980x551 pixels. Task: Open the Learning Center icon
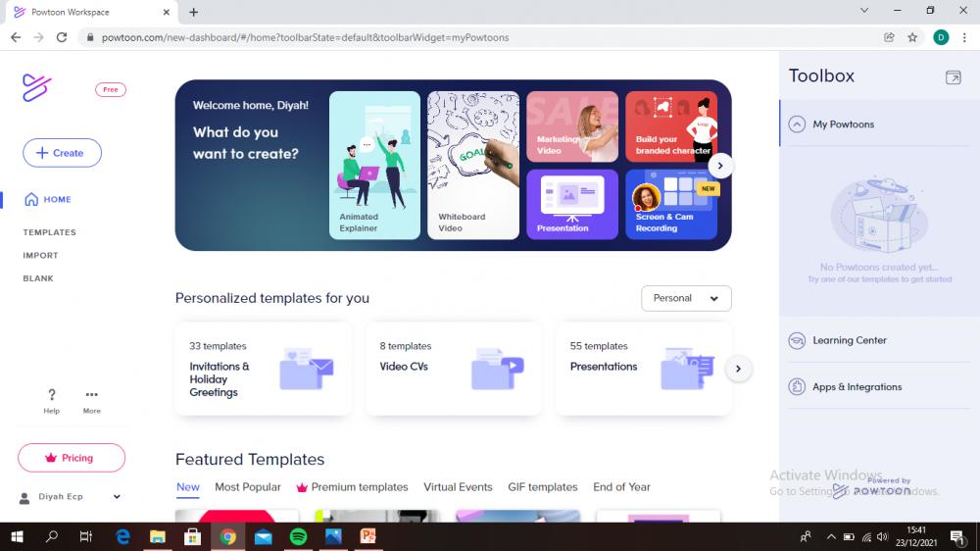[797, 341]
